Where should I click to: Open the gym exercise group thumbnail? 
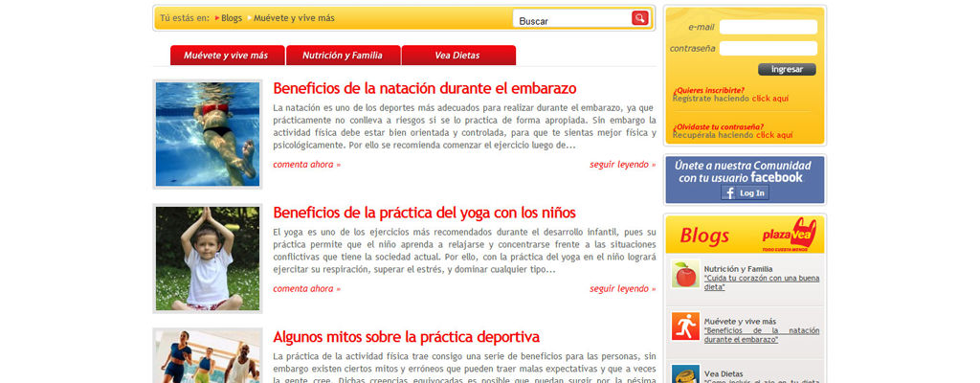208,355
